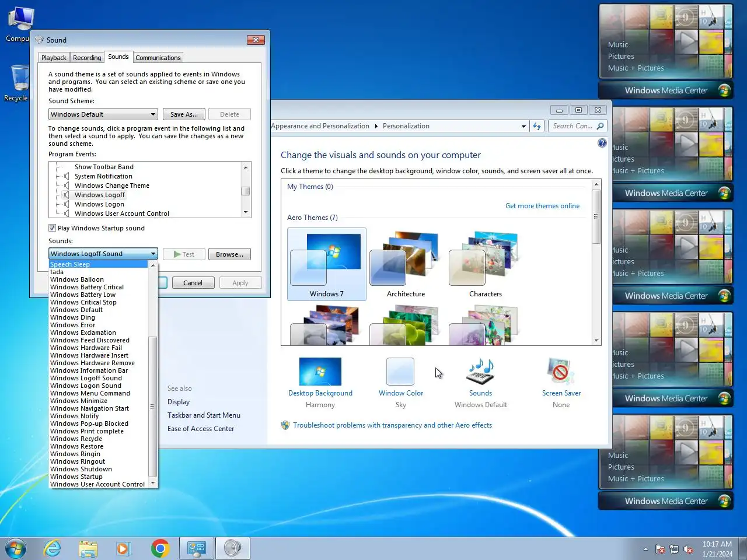Select the Architecture theme thumbnail
The width and height of the screenshot is (747, 560).
(406, 264)
